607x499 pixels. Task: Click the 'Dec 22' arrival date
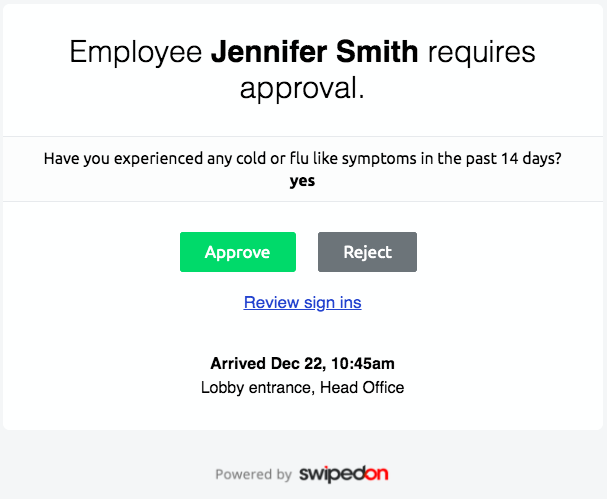pyautogui.click(x=297, y=364)
